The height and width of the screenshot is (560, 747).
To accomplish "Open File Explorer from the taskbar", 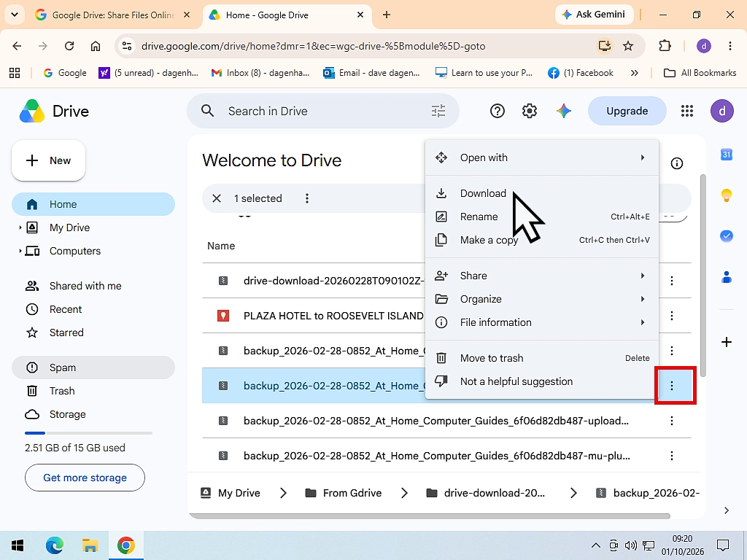I will [90, 545].
